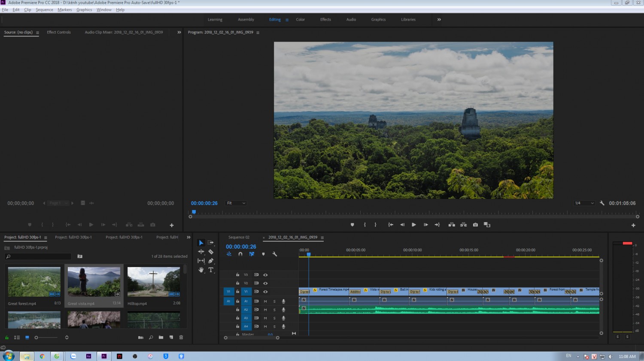This screenshot has width=644, height=361.
Task: Toggle Snap magnet in timeline
Action: click(x=240, y=254)
